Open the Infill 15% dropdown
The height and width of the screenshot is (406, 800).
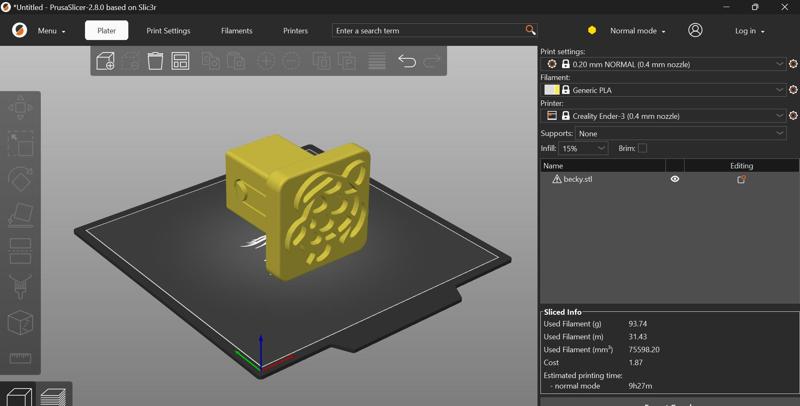[x=583, y=148]
